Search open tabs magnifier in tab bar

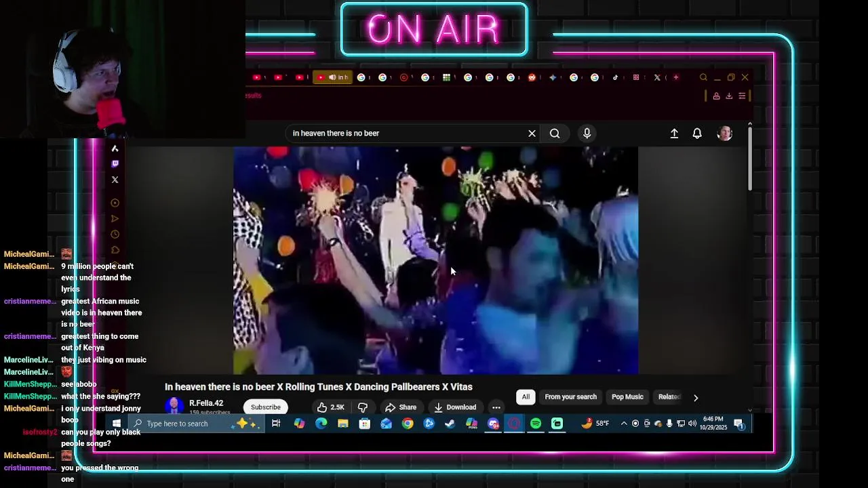[x=703, y=77]
